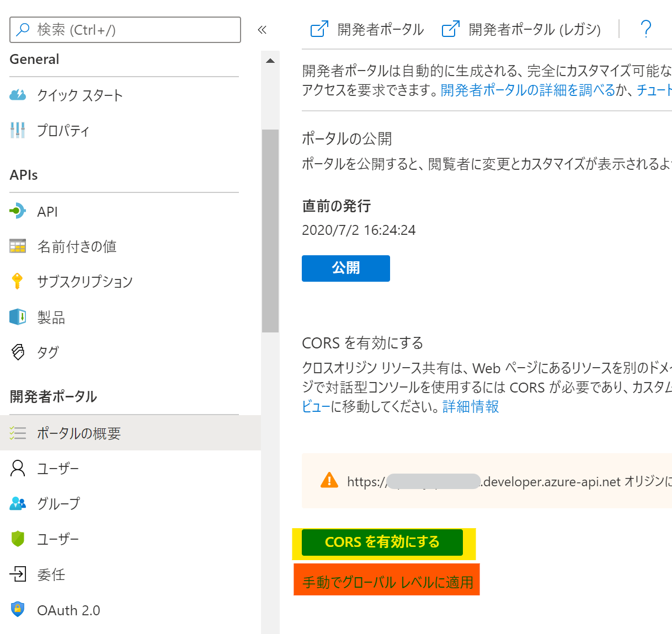Click the search (Ctrl+/) input field
The image size is (672, 634).
coord(125,30)
